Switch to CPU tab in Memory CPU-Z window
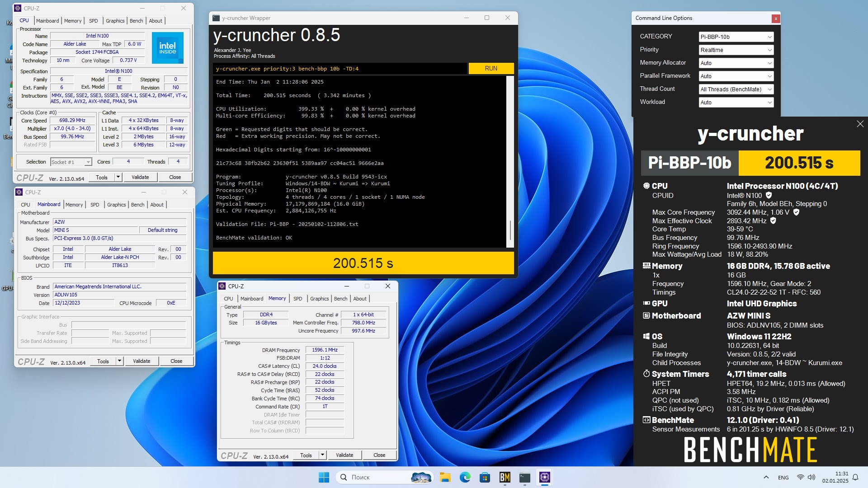 (x=228, y=299)
